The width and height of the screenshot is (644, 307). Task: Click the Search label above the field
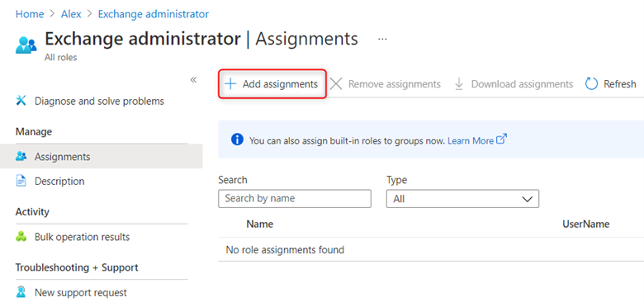pos(233,180)
